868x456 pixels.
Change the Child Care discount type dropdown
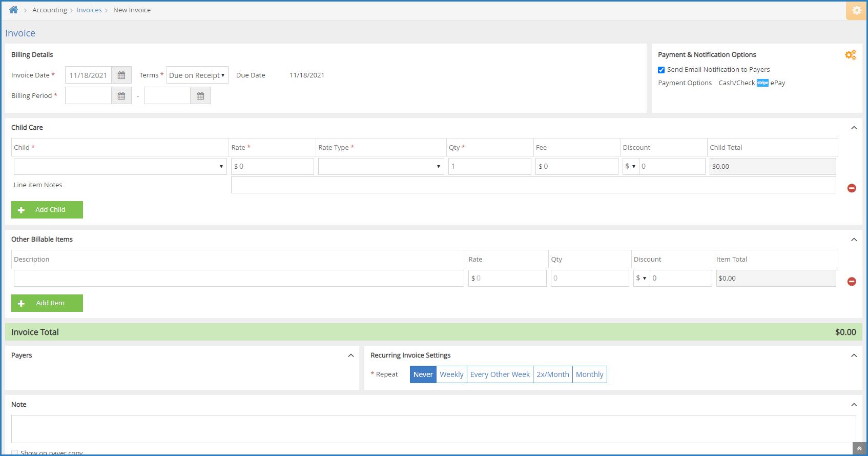631,167
